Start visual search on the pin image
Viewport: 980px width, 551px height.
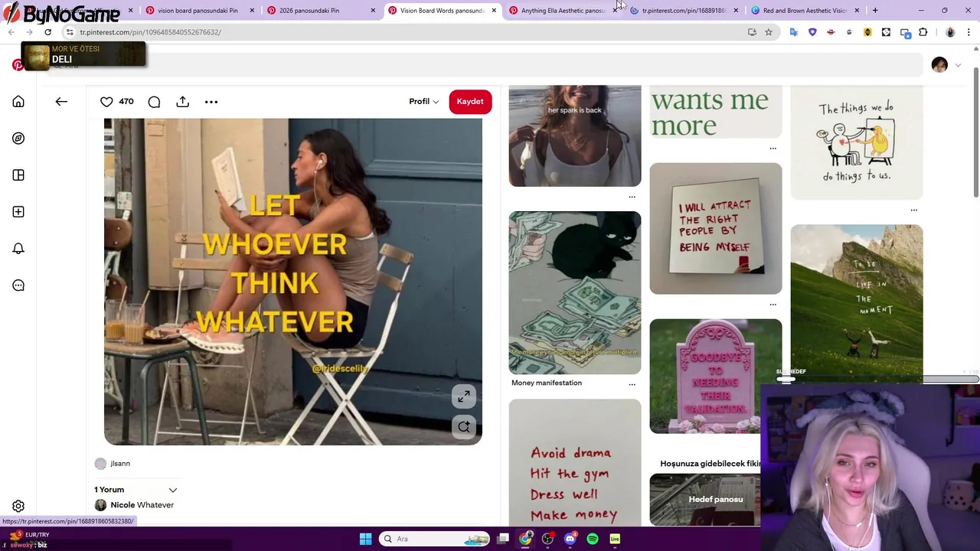(x=464, y=427)
